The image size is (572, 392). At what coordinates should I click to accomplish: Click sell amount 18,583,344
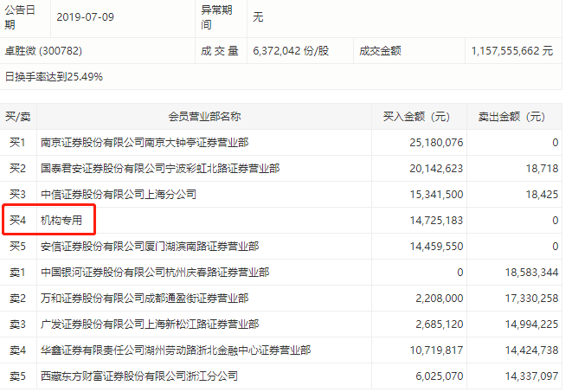coord(531,273)
